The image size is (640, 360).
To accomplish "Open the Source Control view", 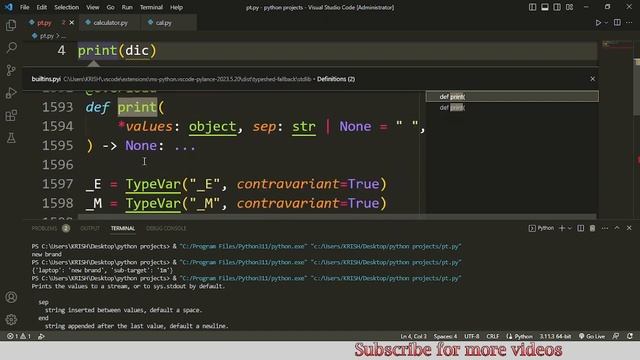I will click(x=11, y=70).
